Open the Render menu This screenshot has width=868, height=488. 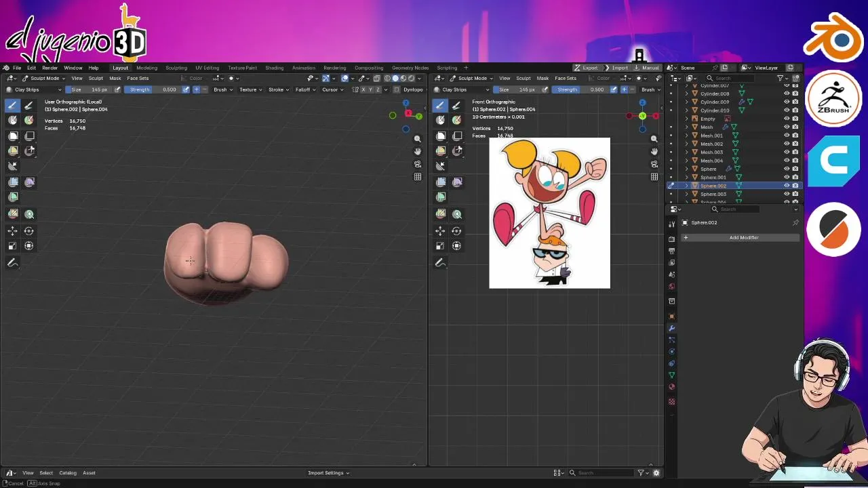(50, 68)
